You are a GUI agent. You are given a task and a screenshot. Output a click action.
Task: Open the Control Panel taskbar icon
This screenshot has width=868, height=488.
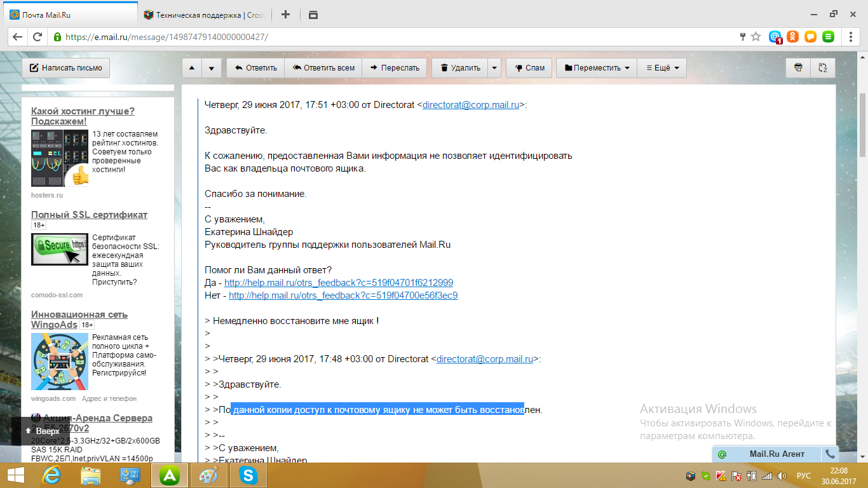130,475
